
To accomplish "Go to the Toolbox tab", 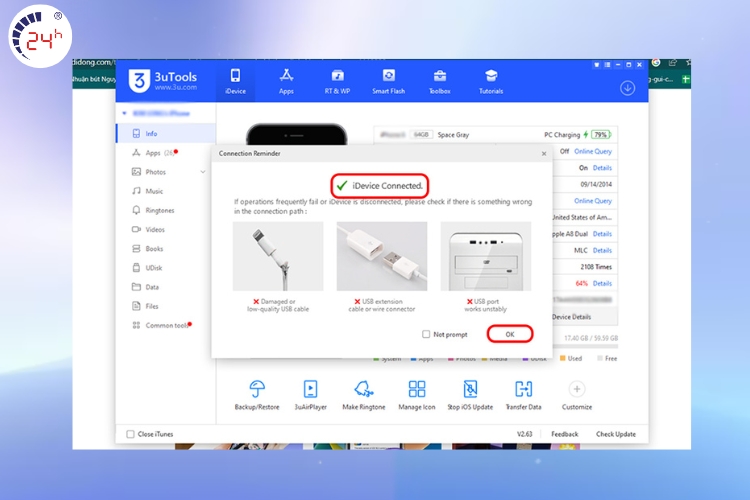I will (x=439, y=80).
